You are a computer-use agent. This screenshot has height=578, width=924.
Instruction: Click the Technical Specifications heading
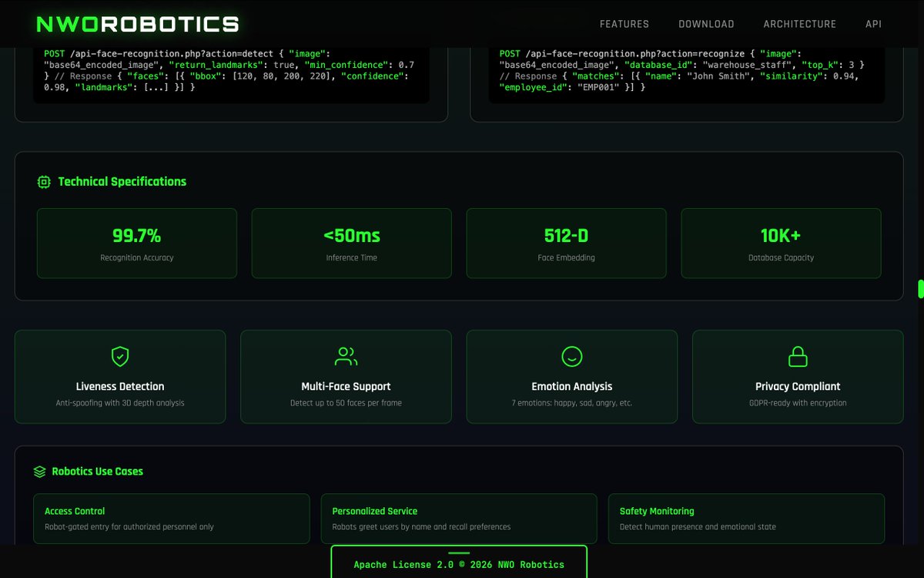[122, 182]
